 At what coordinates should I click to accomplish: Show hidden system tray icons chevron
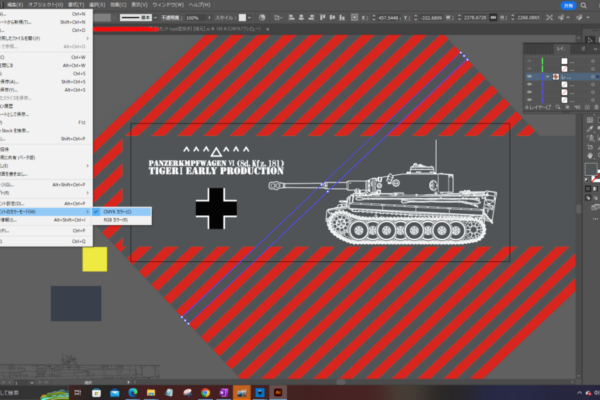(x=579, y=393)
